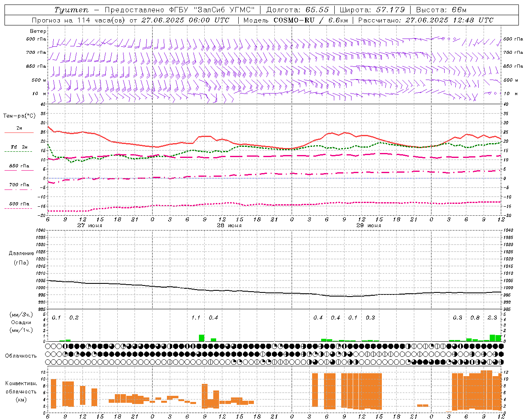Click the "2.3" three-hour precipitation value
This screenshot has width=525, height=420.
click(x=492, y=318)
